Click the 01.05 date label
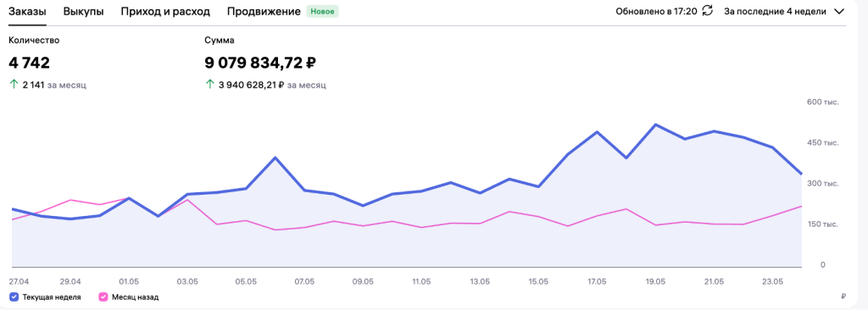The image size is (868, 310). point(129,281)
